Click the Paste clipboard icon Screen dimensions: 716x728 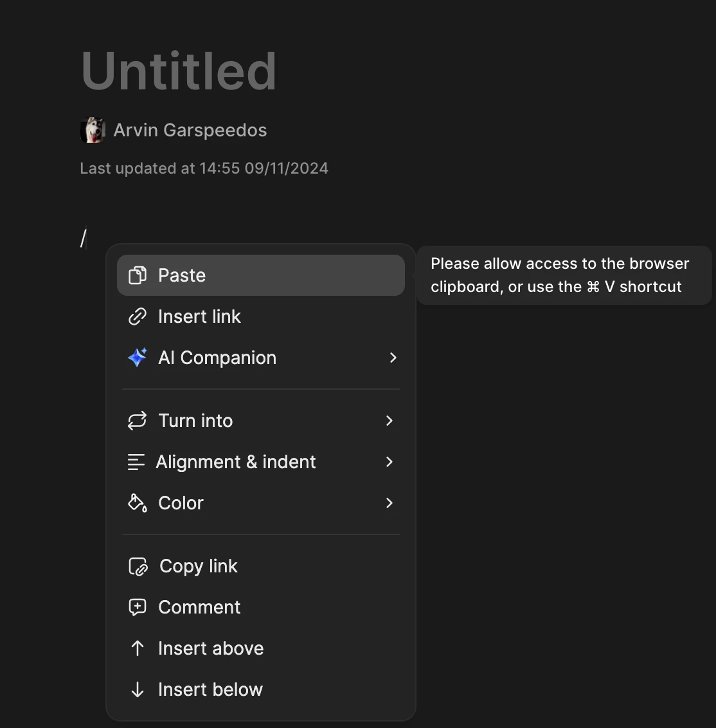(x=137, y=275)
